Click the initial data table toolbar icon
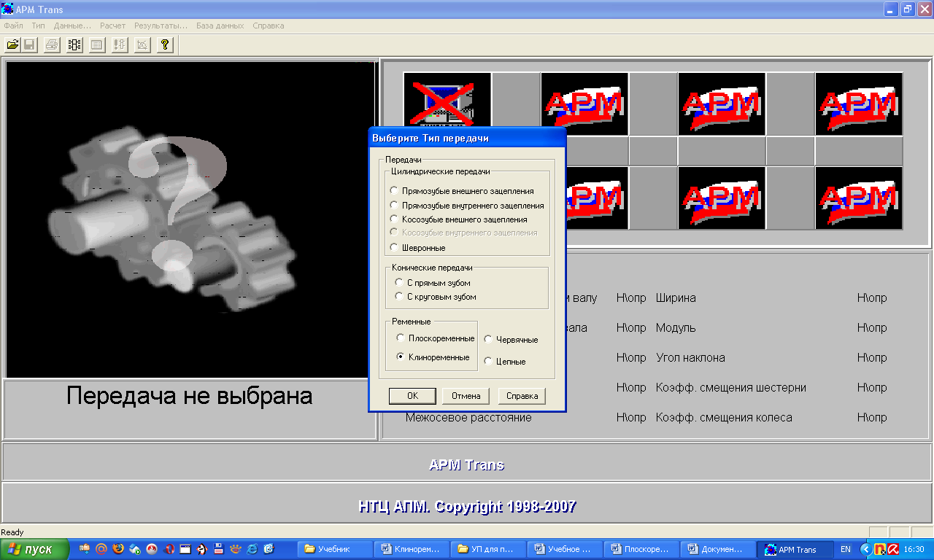Screen dimensions: 934x560 (x=96, y=45)
